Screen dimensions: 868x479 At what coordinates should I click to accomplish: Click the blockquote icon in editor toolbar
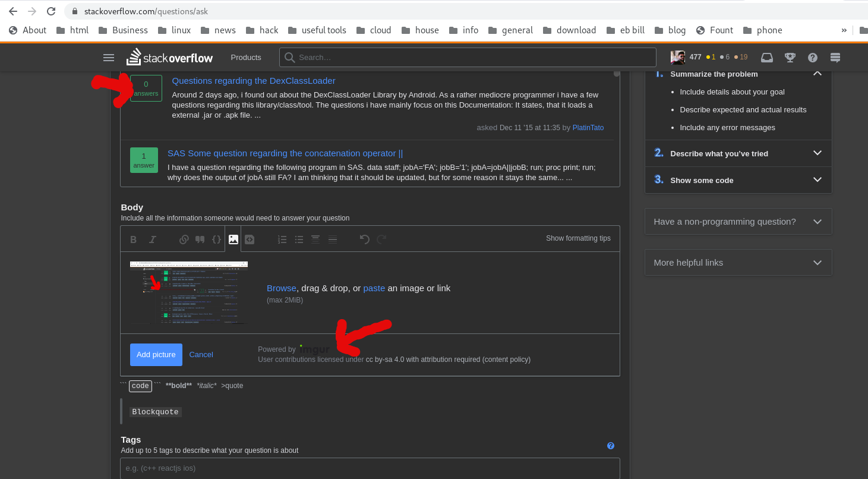200,239
